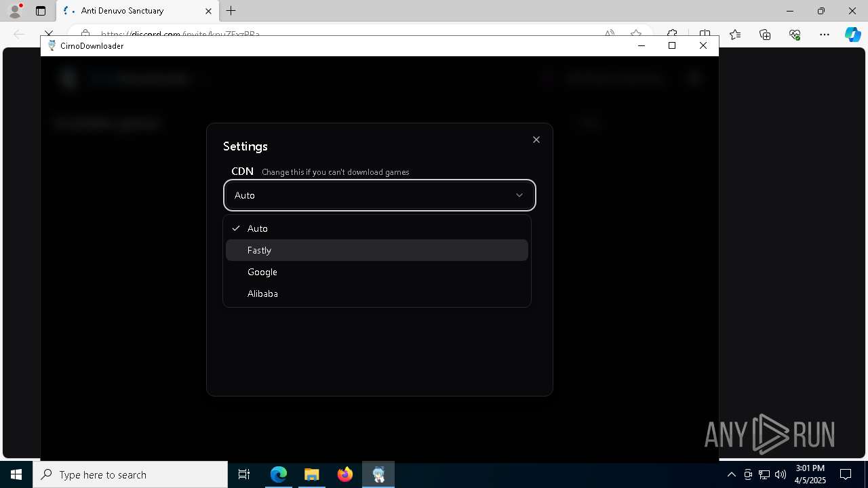
Task: Choose Fastly as the CDN
Action: [377, 250]
